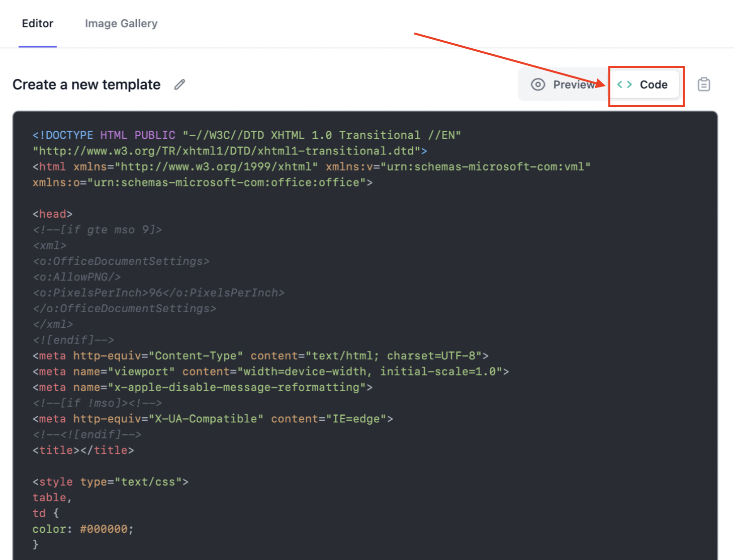The image size is (734, 560).
Task: Click the X-UA-Compatible meta line
Action: click(213, 419)
